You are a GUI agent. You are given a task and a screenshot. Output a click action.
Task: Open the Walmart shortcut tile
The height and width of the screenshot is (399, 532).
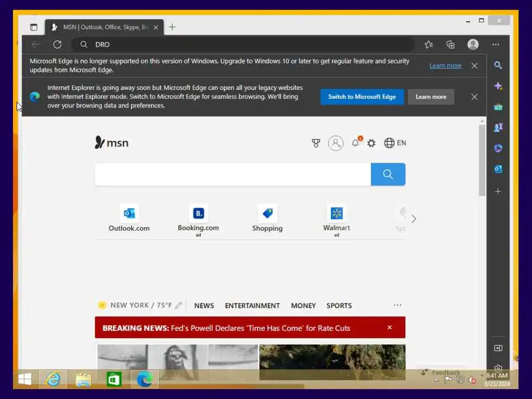click(337, 220)
